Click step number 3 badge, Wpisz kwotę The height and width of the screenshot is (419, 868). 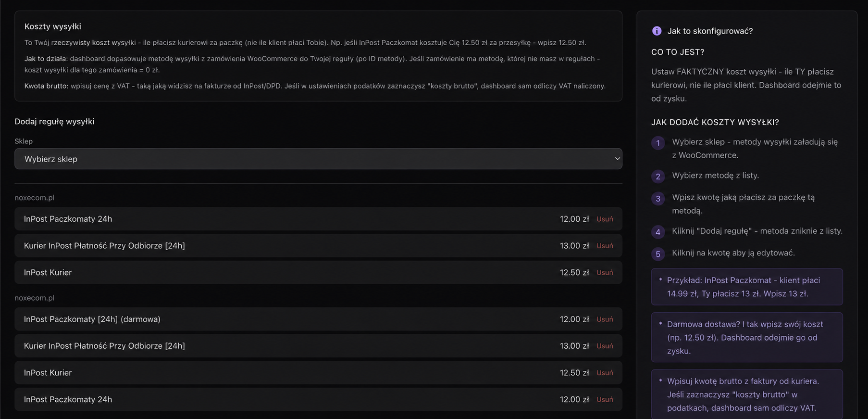pos(658,198)
